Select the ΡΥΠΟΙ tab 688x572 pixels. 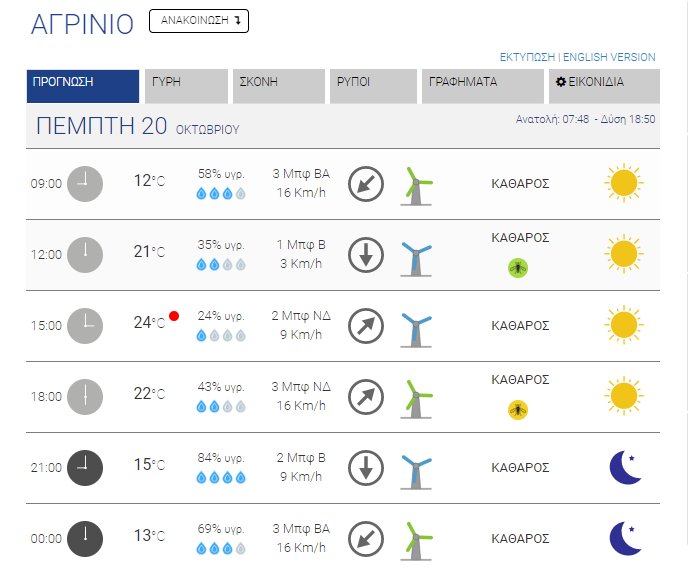(x=373, y=86)
